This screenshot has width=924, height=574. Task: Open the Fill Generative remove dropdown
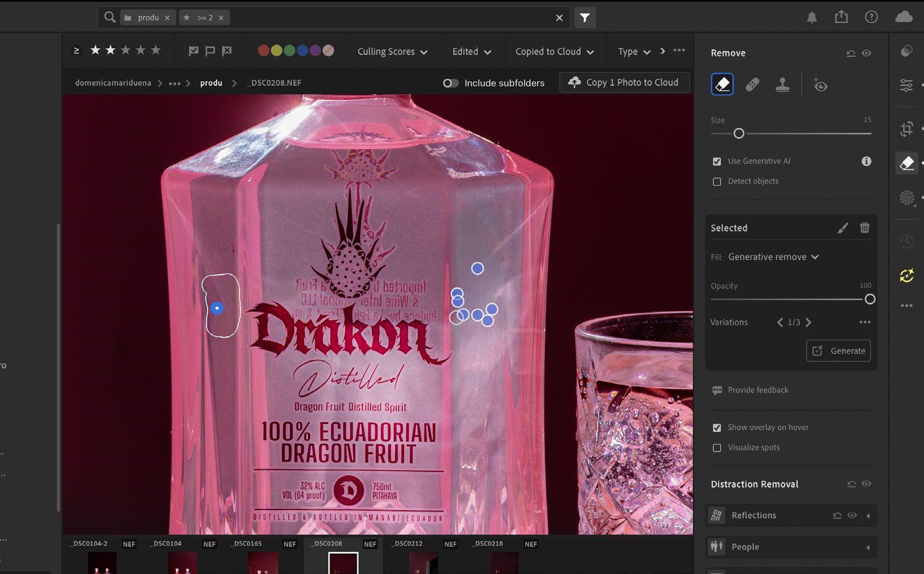773,257
